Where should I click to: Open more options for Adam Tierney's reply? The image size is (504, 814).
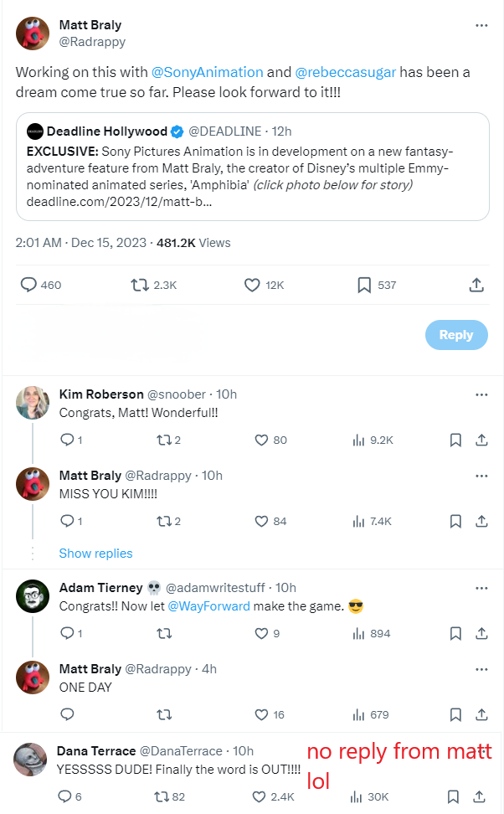click(481, 587)
